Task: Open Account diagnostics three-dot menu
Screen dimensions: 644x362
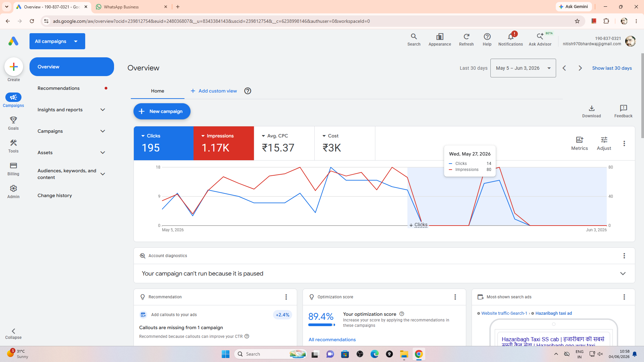Action: [x=624, y=256]
